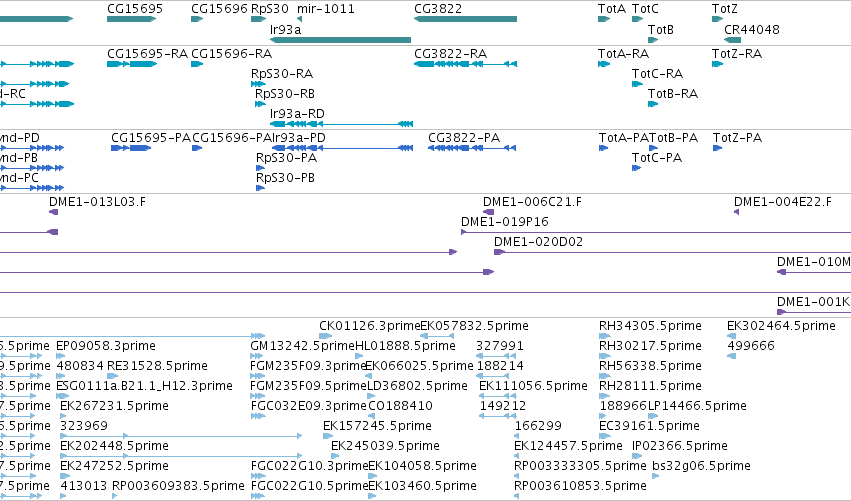Select the LP14466.5prime EST label
The height and width of the screenshot is (501, 851).
click(697, 406)
